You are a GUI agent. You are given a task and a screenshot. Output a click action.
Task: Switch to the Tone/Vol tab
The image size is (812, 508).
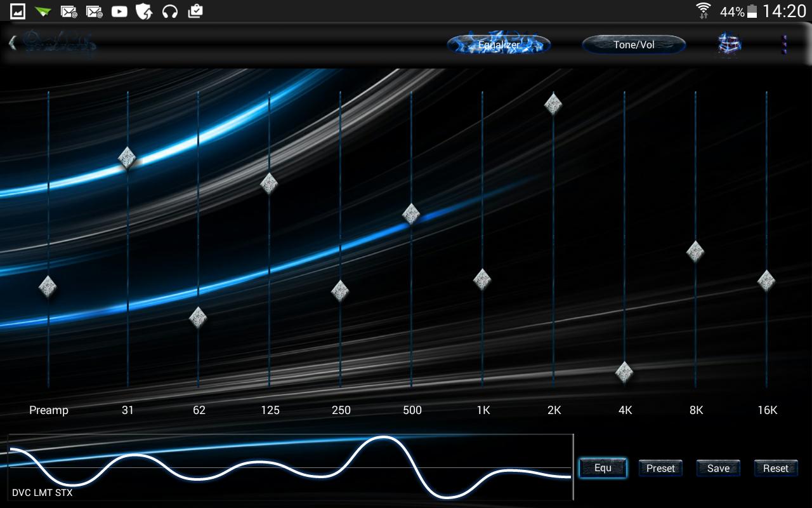tap(634, 44)
